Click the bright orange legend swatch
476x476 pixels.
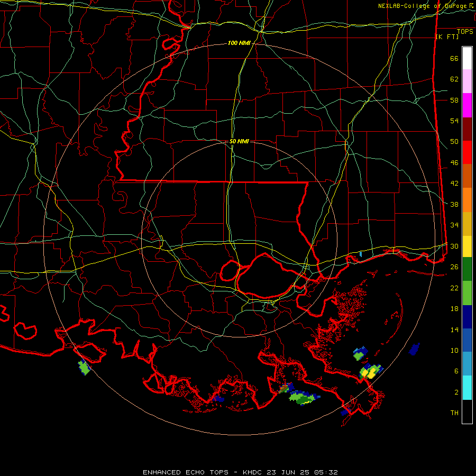(467, 200)
